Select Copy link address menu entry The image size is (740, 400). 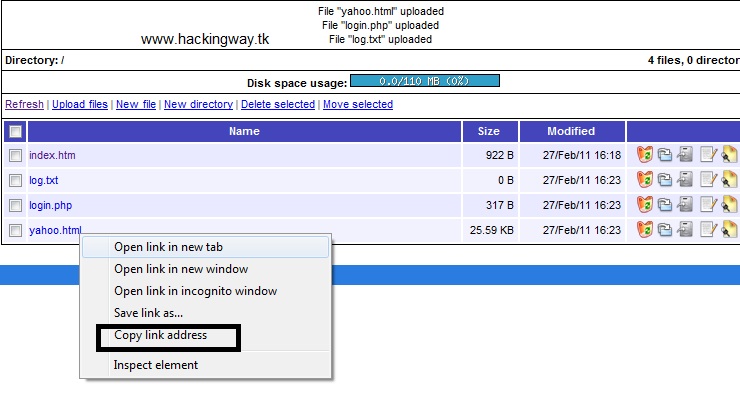[x=205, y=335]
